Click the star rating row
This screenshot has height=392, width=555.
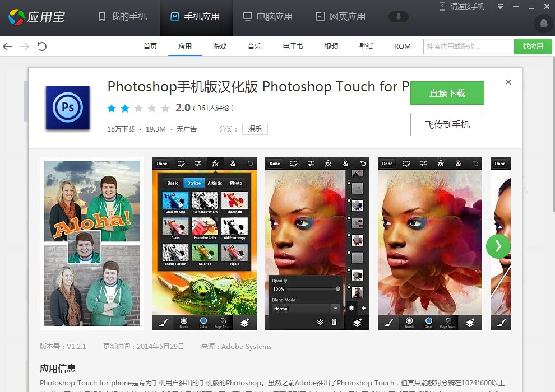tap(138, 108)
